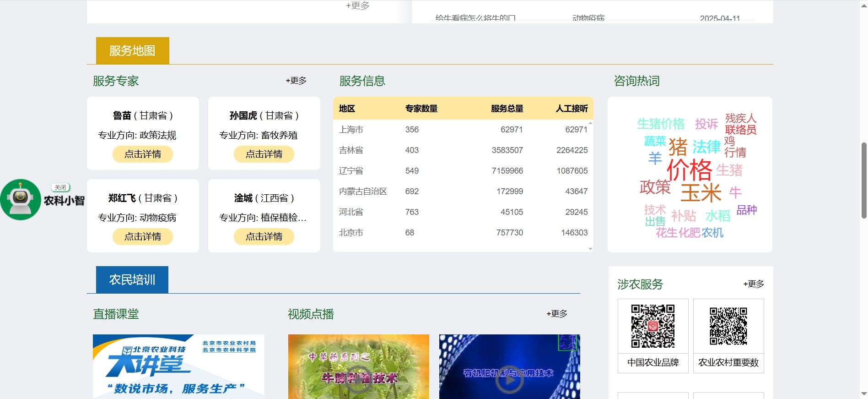
Task: Click the 农业农村重要数 QR code image
Action: (x=728, y=326)
